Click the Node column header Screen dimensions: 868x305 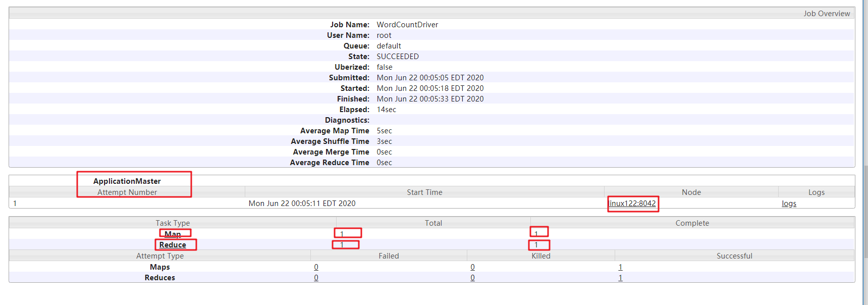click(x=691, y=192)
